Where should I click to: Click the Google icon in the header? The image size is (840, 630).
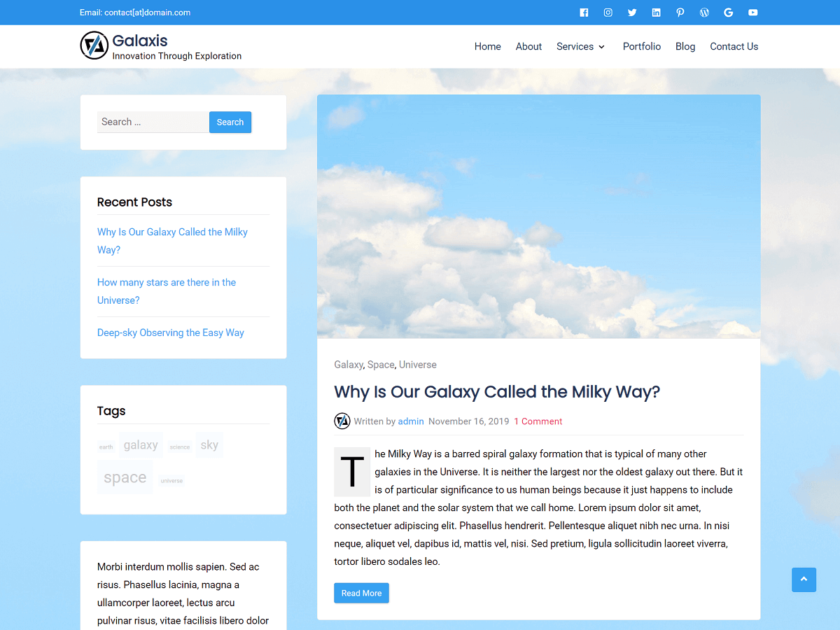(x=728, y=12)
